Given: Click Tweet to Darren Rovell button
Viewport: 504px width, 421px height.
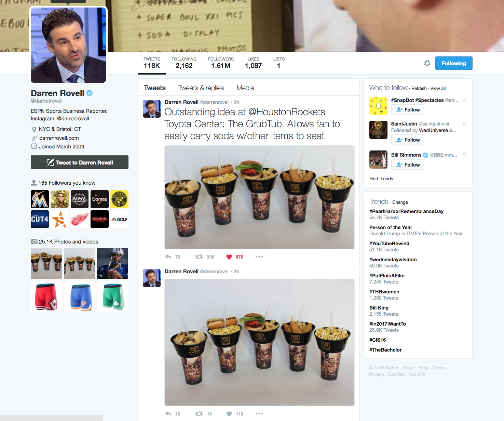Looking at the screenshot, I should (x=80, y=162).
